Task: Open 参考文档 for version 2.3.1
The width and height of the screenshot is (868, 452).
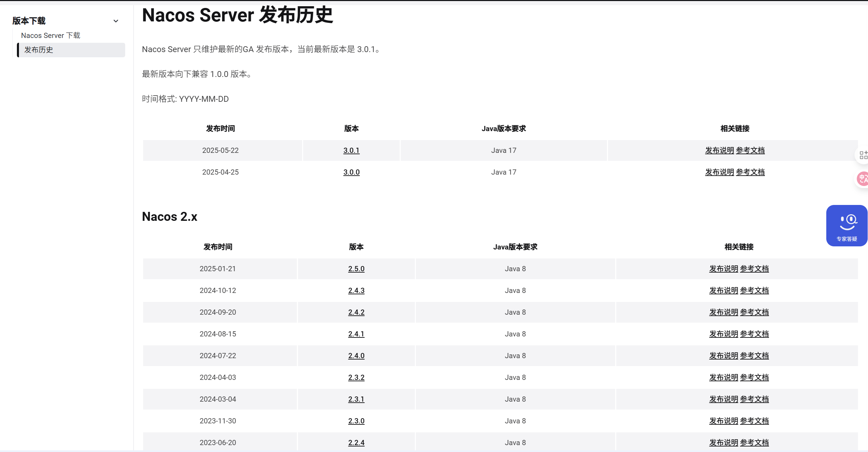Action: click(x=754, y=399)
